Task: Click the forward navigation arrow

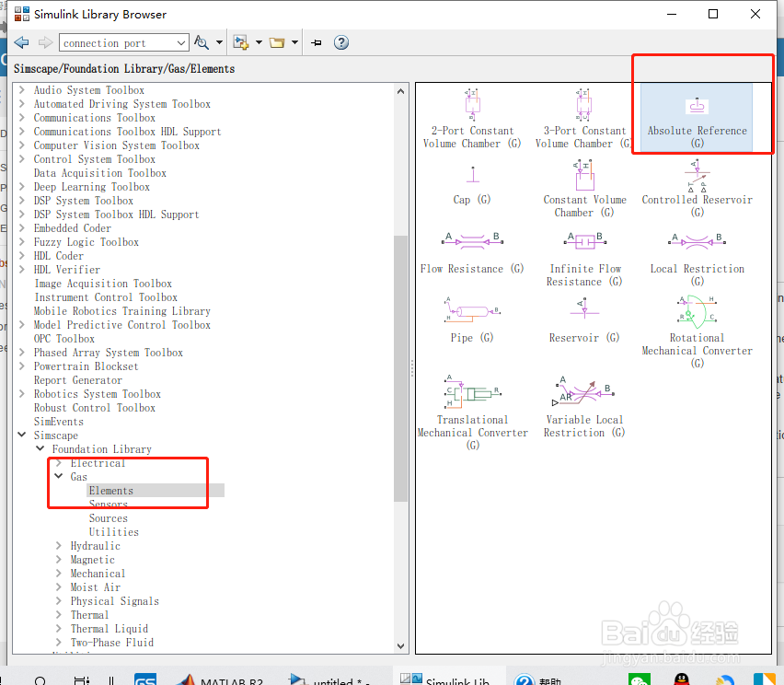Action: pos(45,42)
